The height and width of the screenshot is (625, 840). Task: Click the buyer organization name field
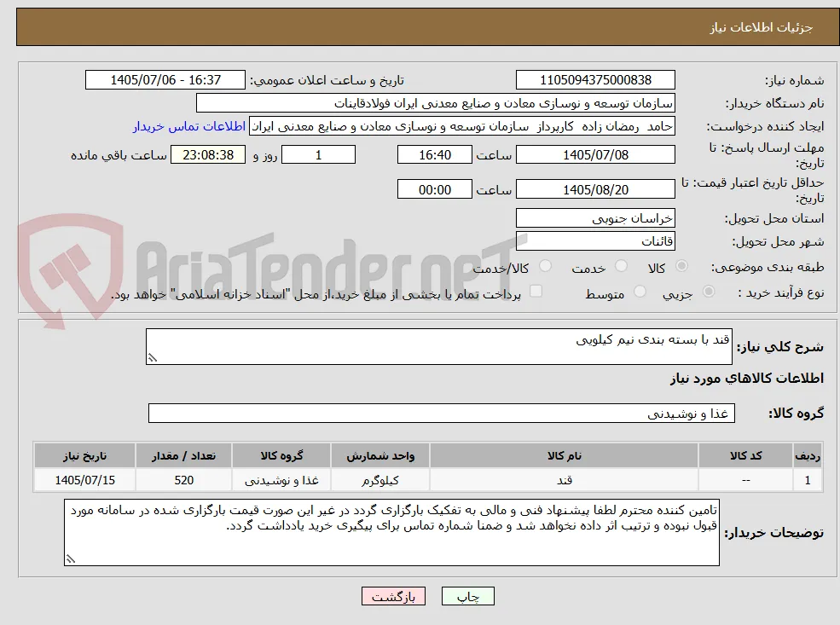coord(435,103)
